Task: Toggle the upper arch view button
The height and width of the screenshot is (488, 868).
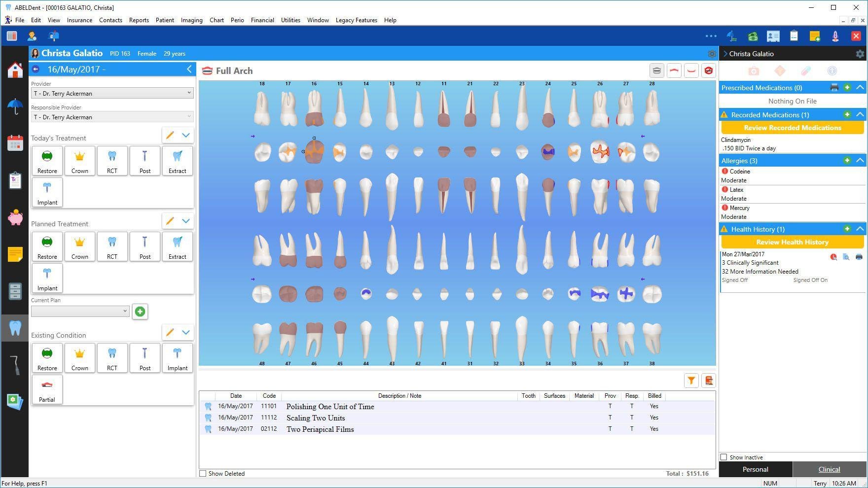Action: [674, 70]
